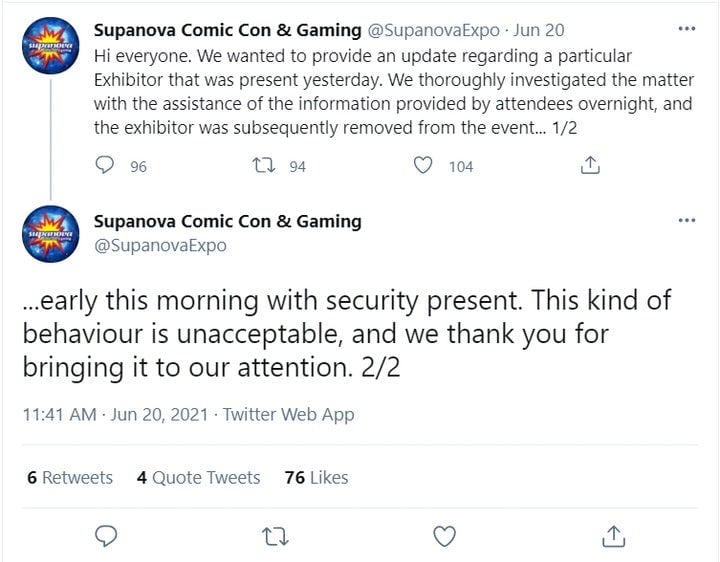720x562 pixels.
Task: Click the Twitter Web App source label
Action: [288, 414]
